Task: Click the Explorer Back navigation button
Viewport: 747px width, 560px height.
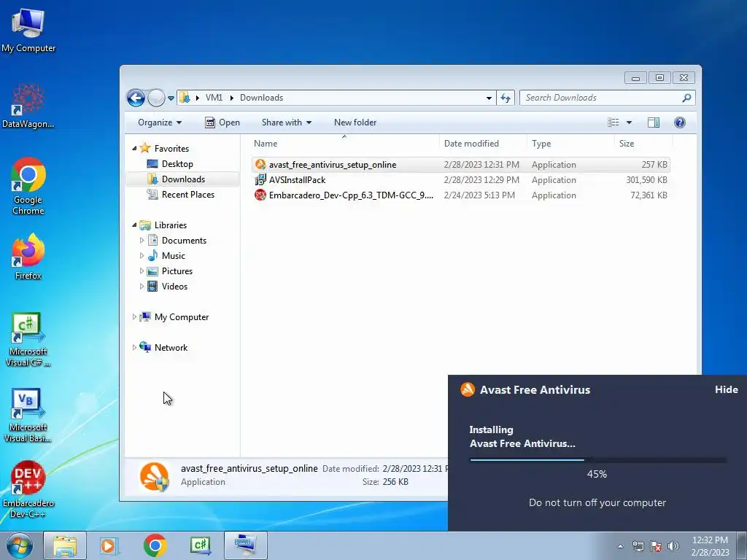Action: 136,98
